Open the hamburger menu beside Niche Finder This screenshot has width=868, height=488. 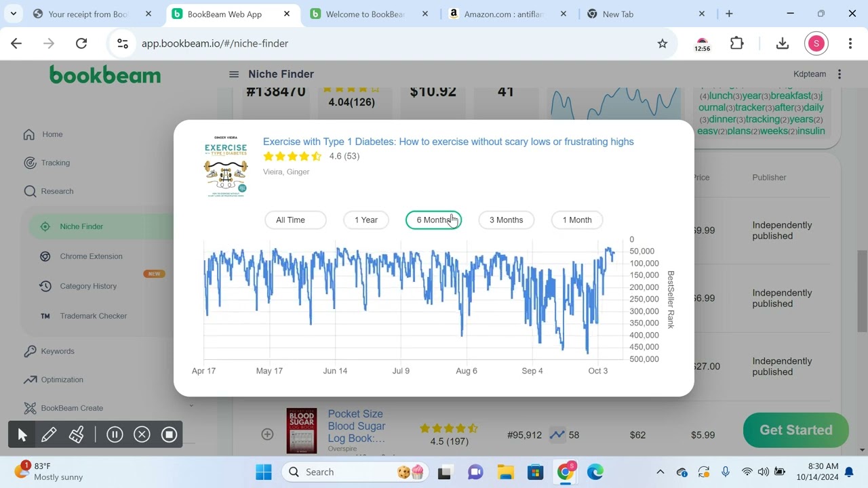pyautogui.click(x=234, y=74)
